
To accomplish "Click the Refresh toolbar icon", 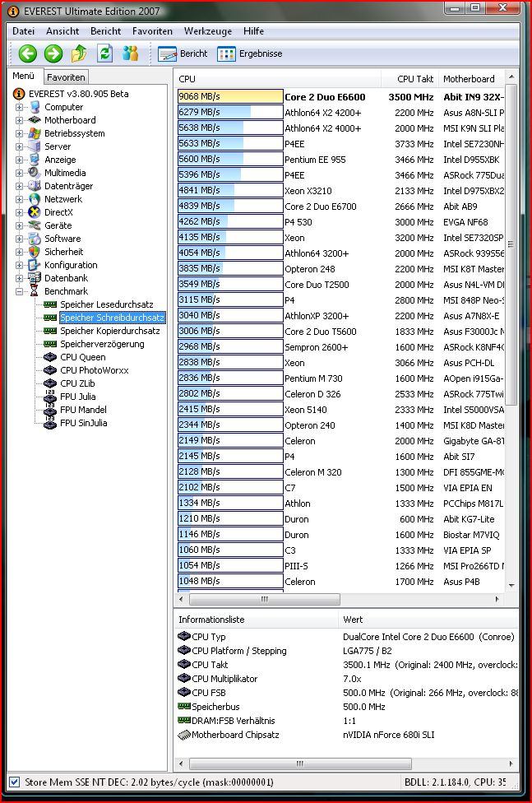I will point(105,53).
